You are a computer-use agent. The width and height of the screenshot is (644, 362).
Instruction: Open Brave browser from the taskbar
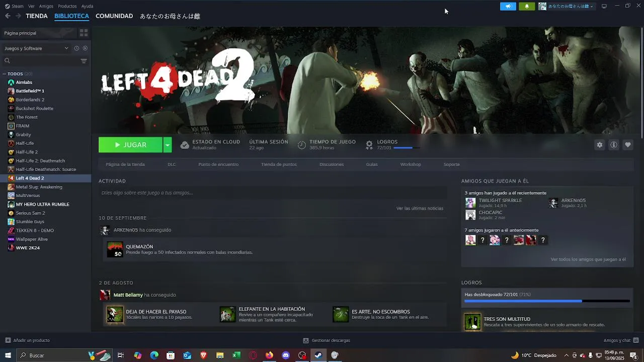[x=203, y=355]
